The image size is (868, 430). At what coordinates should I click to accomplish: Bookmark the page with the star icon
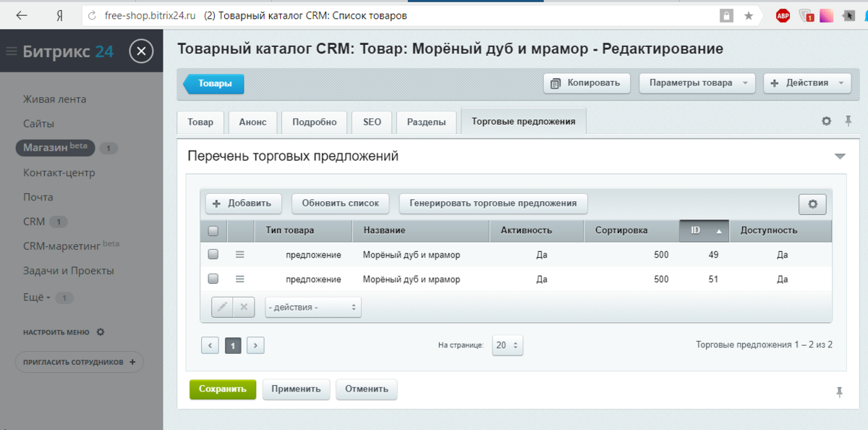pos(749,15)
